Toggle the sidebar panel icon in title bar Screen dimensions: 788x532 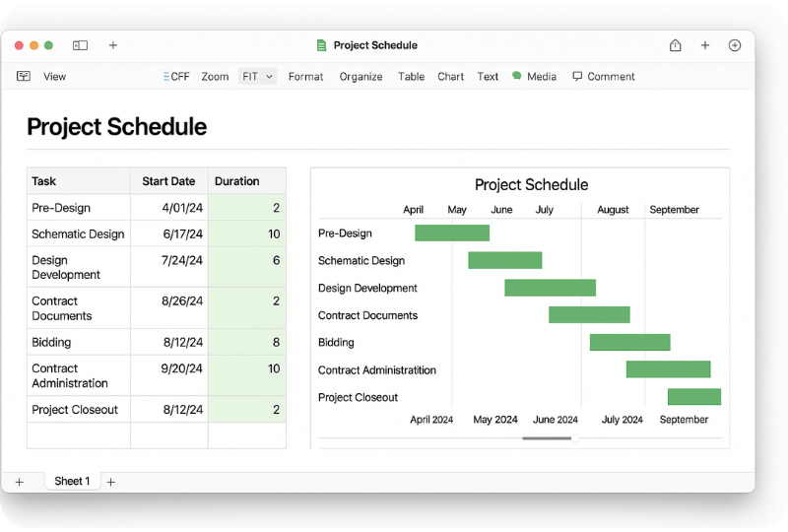pos(80,45)
